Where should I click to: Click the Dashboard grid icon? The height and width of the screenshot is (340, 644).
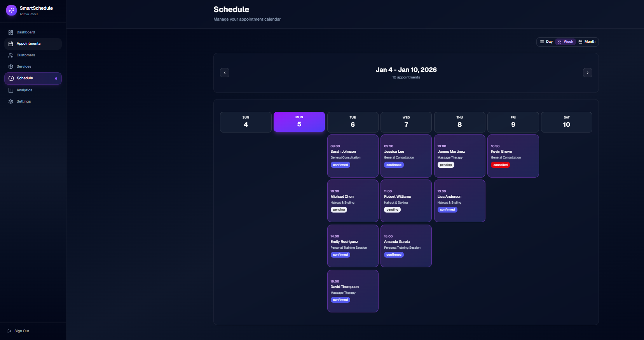pyautogui.click(x=11, y=32)
